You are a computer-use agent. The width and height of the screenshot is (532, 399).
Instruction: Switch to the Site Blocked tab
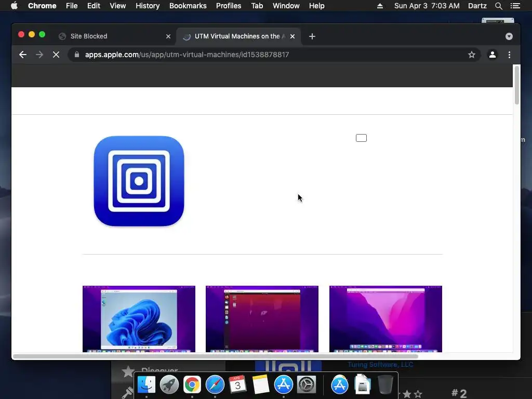point(115,36)
